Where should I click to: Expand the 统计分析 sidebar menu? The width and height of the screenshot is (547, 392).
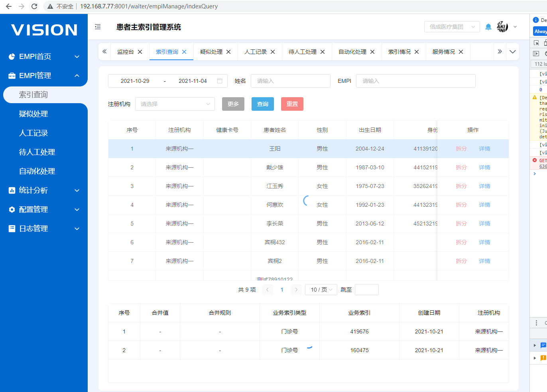[x=44, y=190]
